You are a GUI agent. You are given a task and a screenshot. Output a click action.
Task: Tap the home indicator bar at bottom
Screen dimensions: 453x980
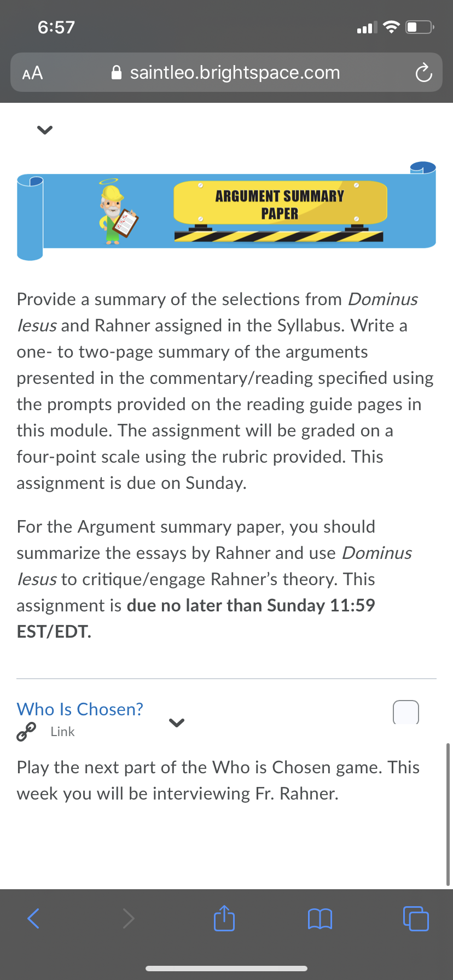(x=226, y=968)
